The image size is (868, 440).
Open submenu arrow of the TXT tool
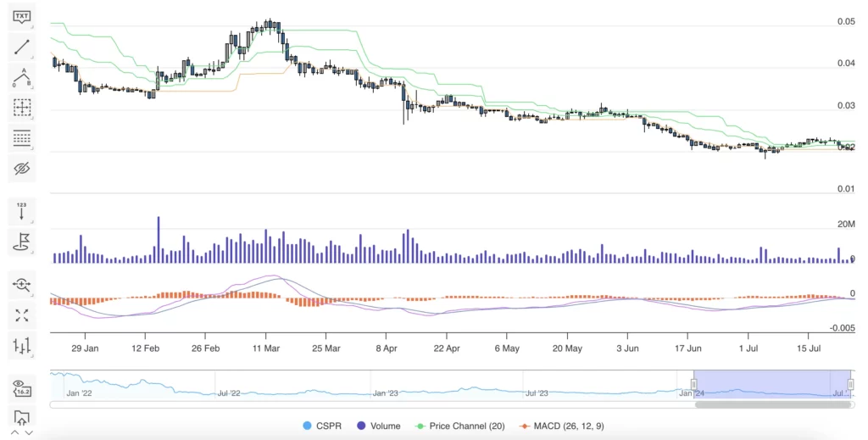[32, 26]
